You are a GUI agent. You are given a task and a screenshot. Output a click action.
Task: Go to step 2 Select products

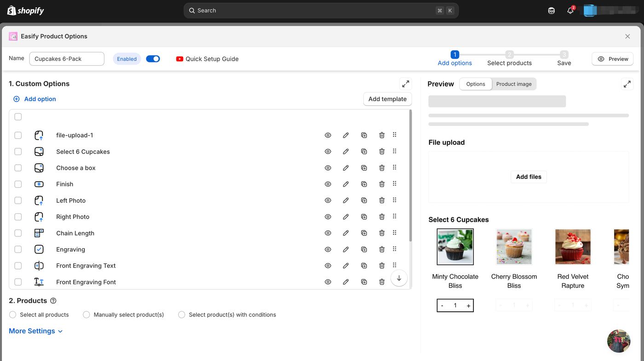[x=510, y=59]
